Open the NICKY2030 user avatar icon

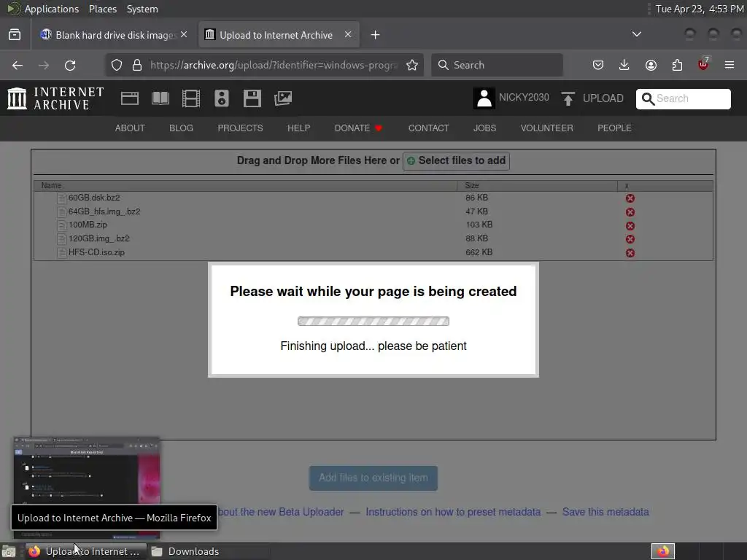click(484, 98)
